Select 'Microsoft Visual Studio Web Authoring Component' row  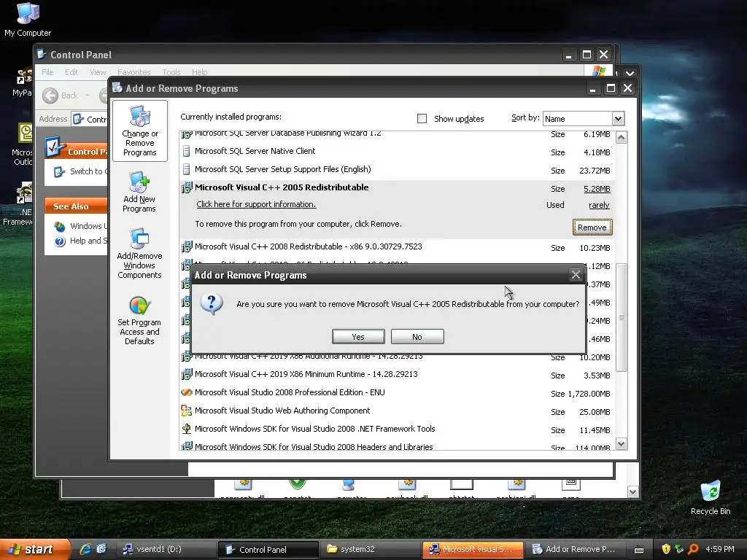coord(397,411)
